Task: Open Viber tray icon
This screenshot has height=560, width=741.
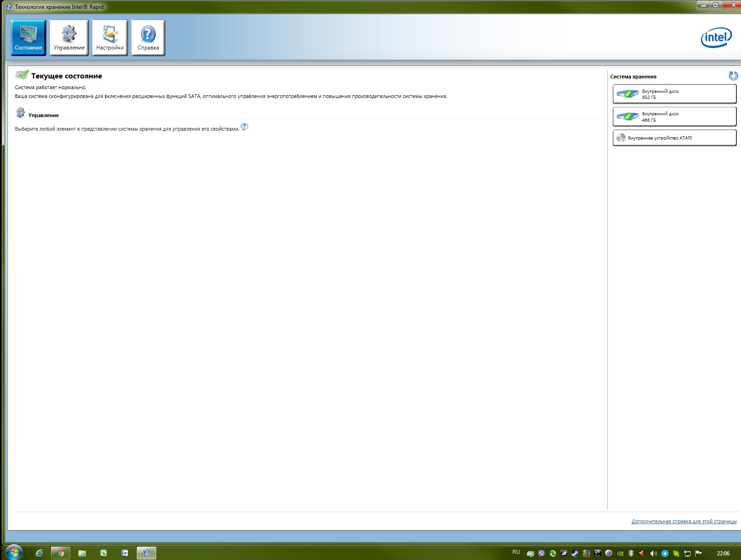Action: (541, 553)
